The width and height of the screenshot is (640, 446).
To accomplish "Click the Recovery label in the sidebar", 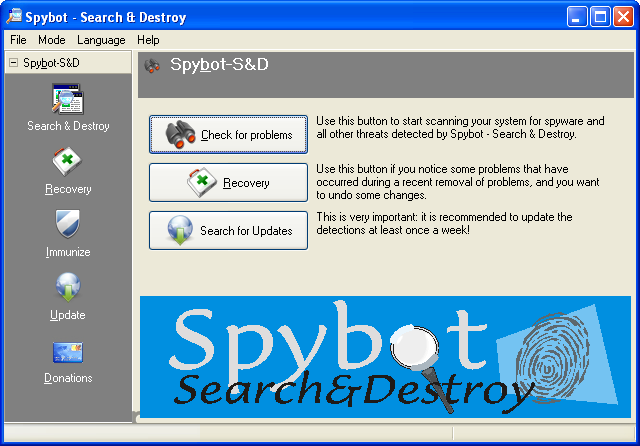I will [68, 189].
